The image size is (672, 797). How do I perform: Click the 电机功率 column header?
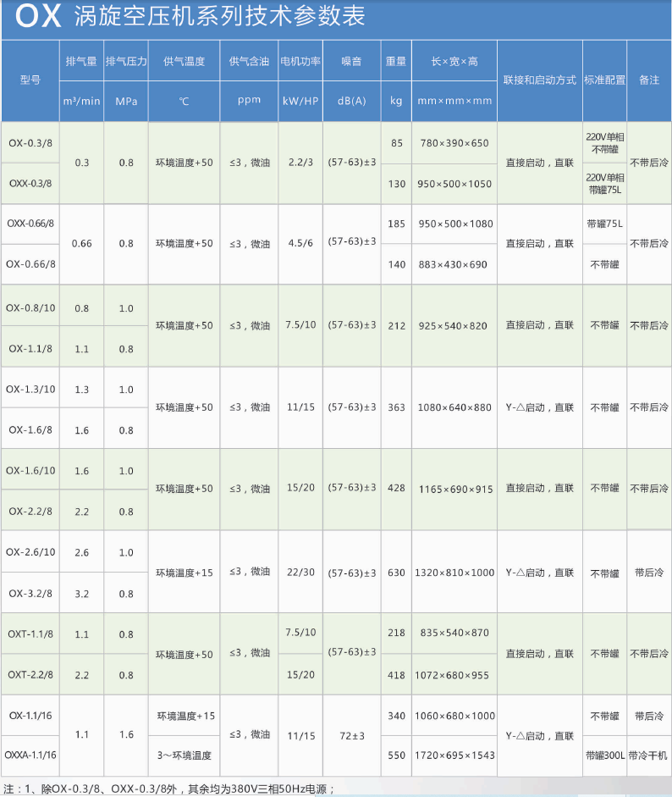(300, 61)
